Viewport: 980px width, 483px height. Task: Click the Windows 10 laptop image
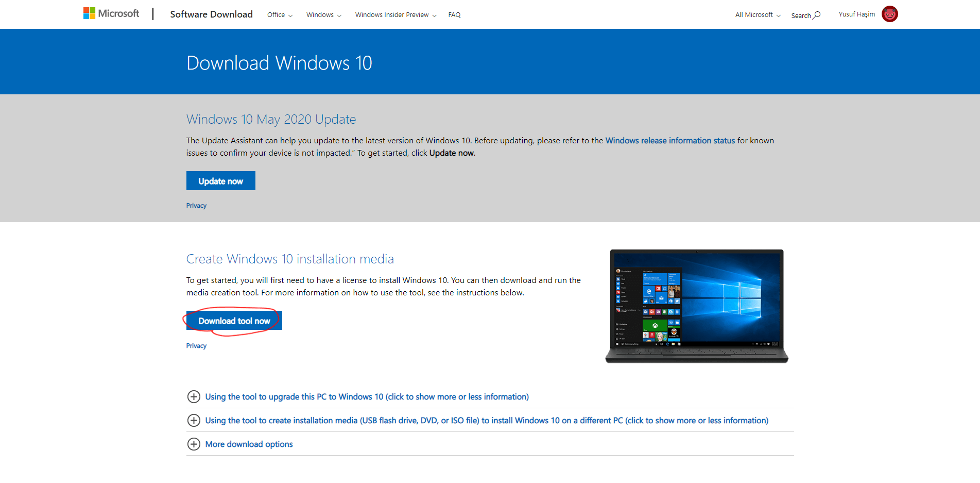point(697,306)
